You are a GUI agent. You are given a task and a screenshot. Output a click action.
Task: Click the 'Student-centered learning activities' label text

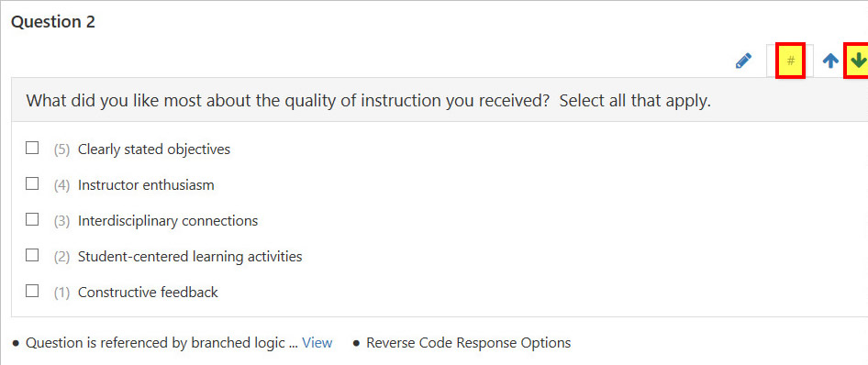click(190, 257)
